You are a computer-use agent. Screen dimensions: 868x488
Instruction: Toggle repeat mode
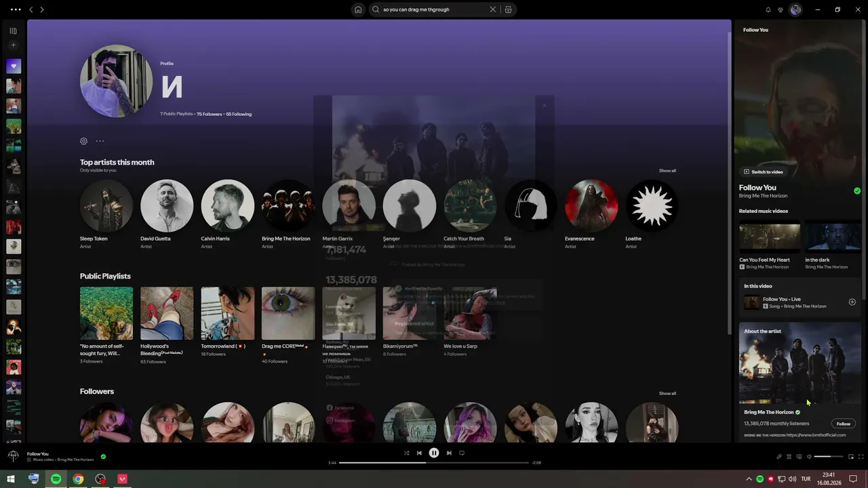(x=462, y=453)
